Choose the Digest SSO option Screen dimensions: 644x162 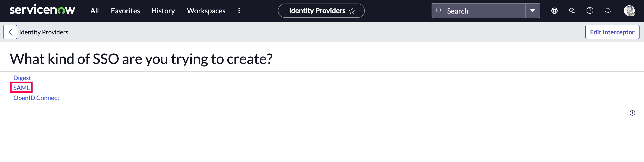[22, 78]
